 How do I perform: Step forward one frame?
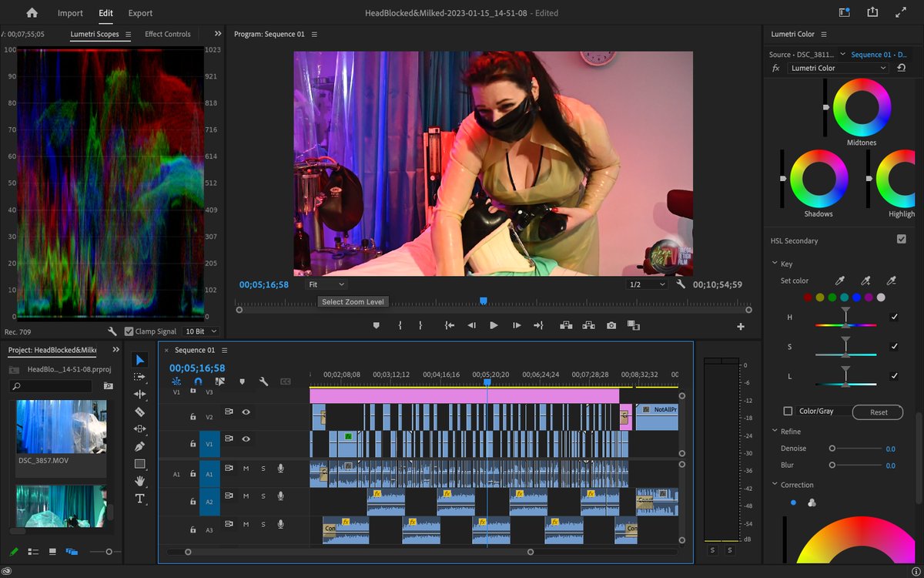(517, 325)
